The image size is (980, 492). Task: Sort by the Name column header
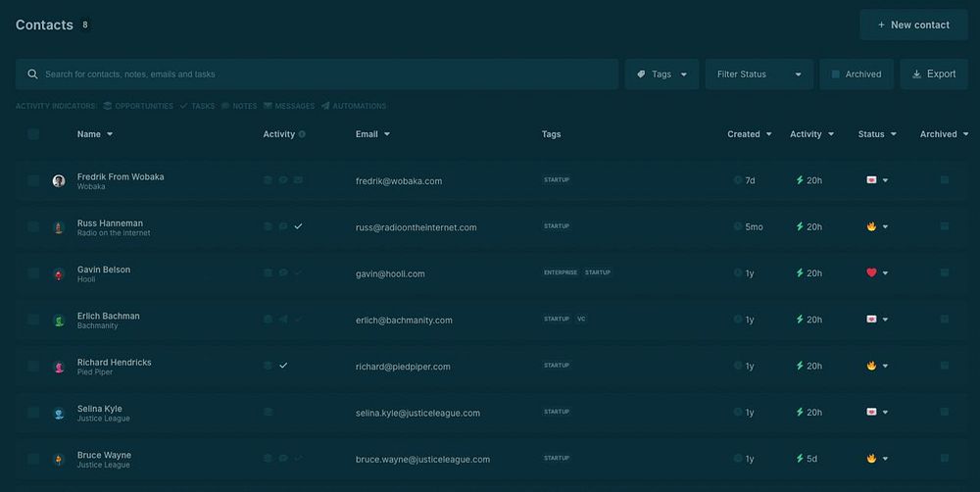click(x=95, y=134)
